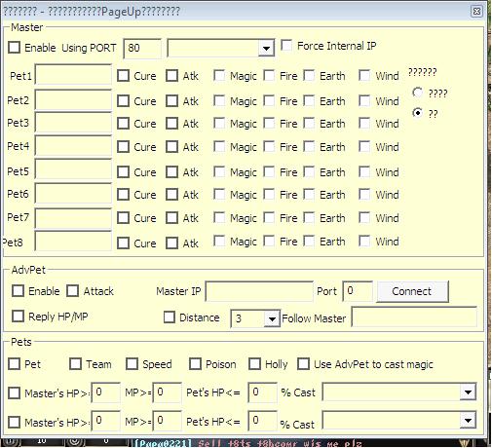Tick the Team checkbox

tap(75, 363)
